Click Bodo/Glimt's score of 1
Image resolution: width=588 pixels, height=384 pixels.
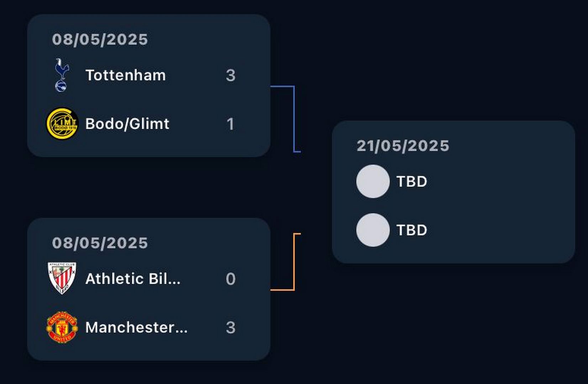click(231, 124)
